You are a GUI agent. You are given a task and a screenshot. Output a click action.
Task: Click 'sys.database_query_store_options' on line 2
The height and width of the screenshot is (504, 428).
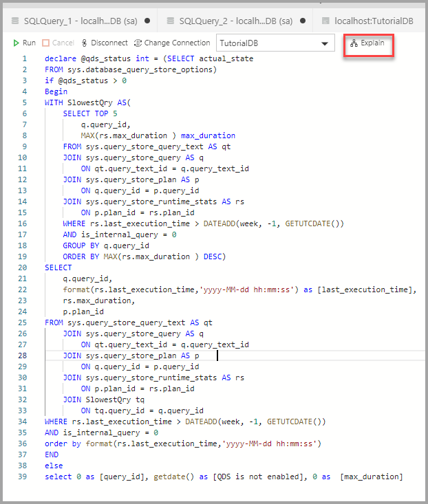tap(140, 69)
